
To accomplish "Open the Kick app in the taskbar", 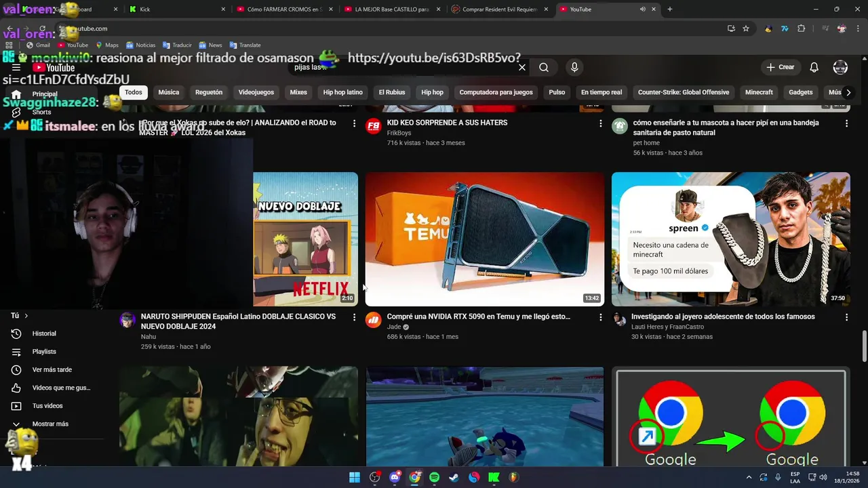I will click(x=494, y=477).
